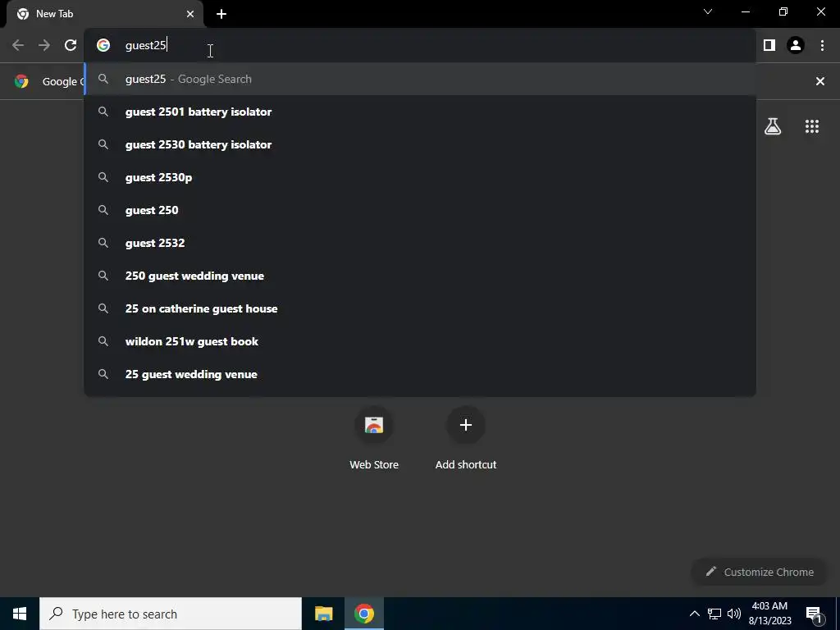840x630 pixels.
Task: Select suggestion guest 2530 battery isolator
Action: coord(420,144)
